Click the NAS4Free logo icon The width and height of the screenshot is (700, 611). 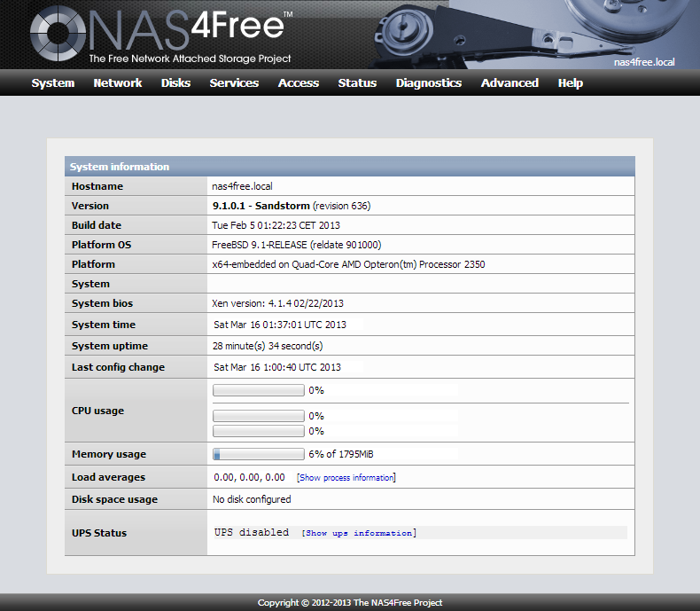(x=58, y=34)
